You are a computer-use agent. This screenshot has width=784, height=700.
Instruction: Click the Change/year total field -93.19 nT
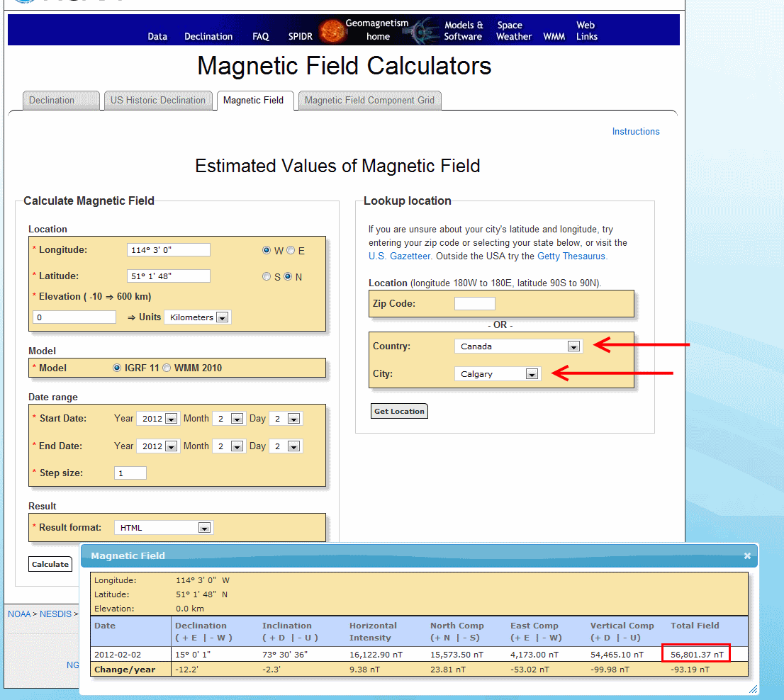690,670
